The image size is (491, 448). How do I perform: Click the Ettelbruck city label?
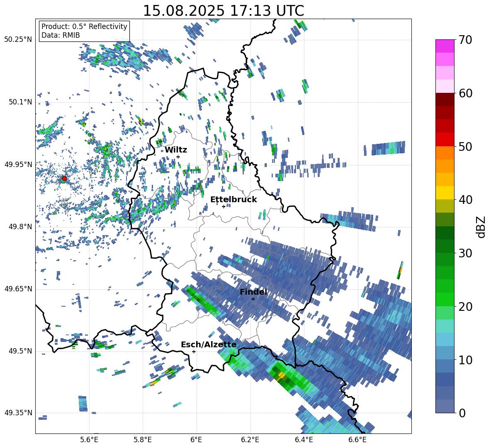pos(233,200)
